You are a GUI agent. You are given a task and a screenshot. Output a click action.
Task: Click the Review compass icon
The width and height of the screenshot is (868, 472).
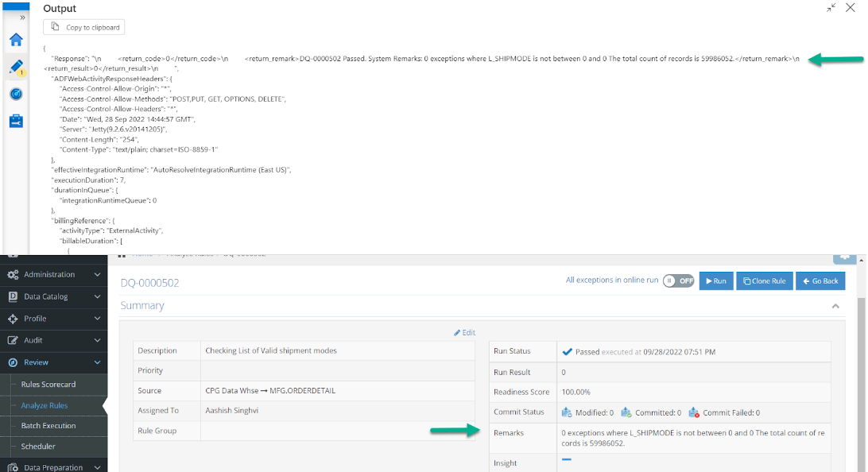point(13,362)
